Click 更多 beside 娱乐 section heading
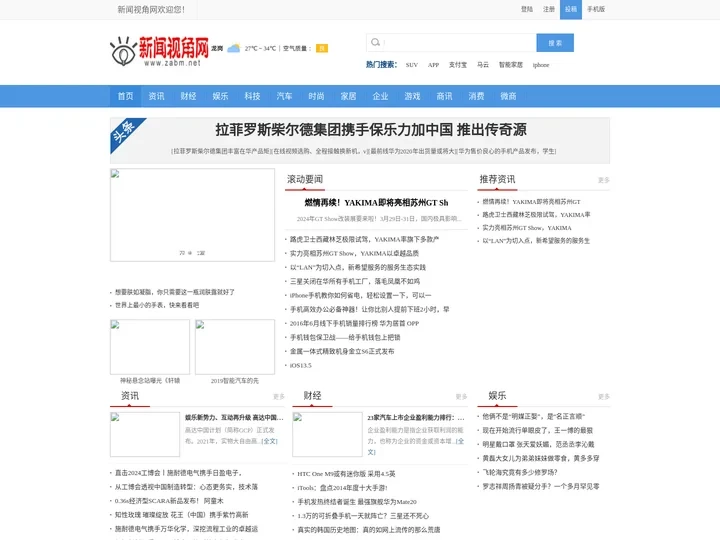This screenshot has width=720, height=540. (x=603, y=396)
